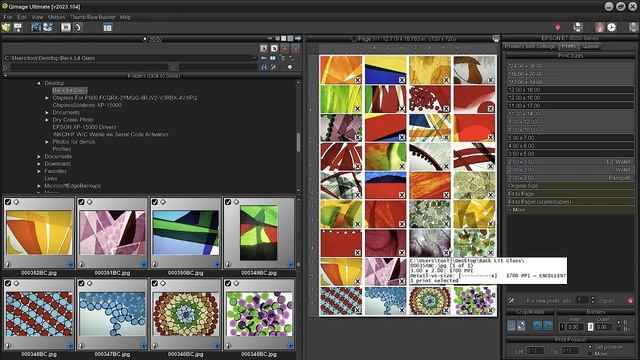Collapse the Desktop folder in the tree
Screen dimensions: 640x360
point(39,83)
